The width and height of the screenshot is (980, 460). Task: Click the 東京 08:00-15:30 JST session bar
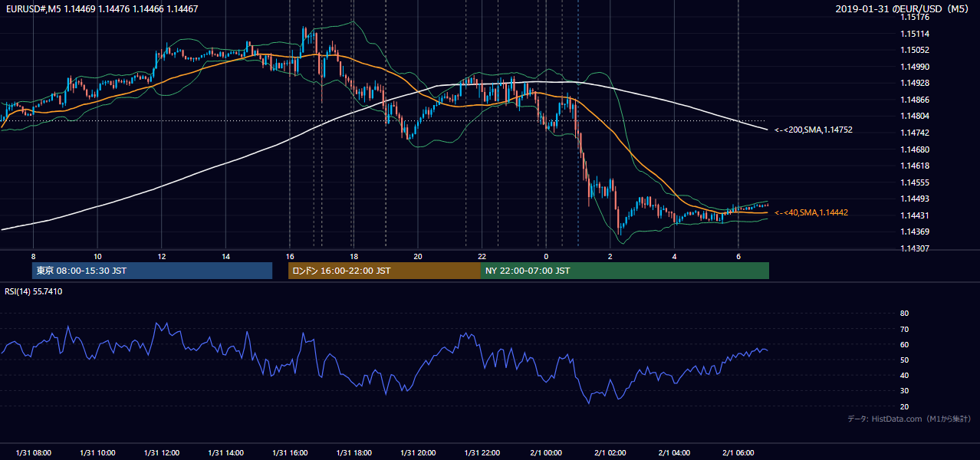coord(152,271)
